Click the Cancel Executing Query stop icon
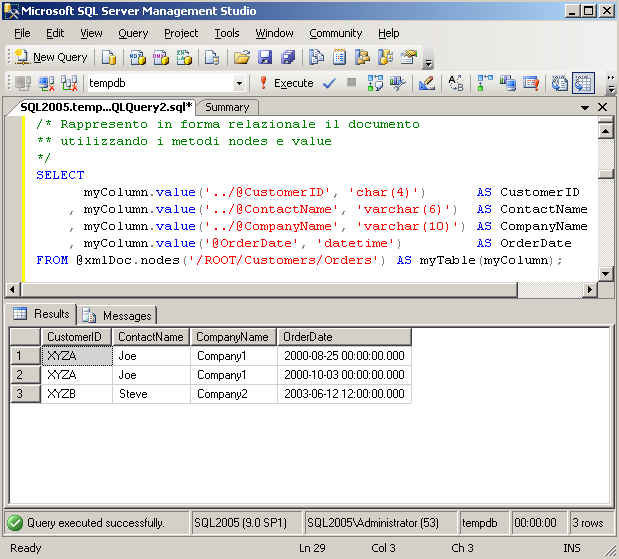619x559 pixels. pyautogui.click(x=351, y=83)
